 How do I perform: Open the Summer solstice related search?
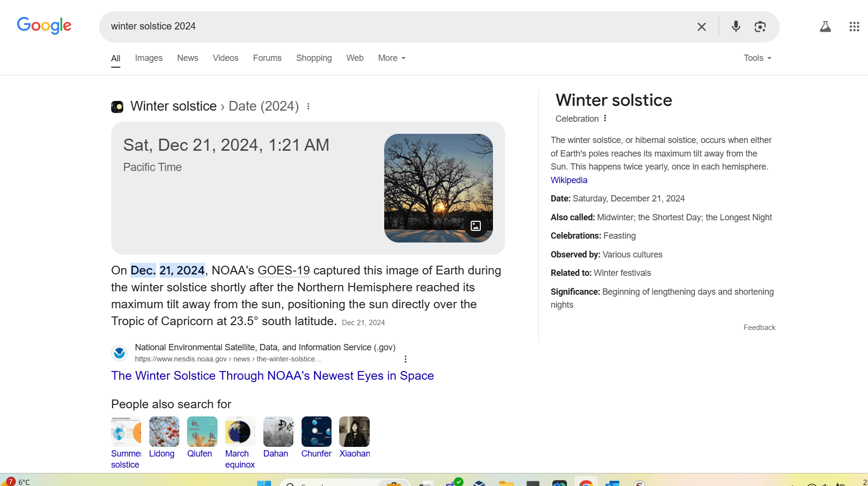pos(126,432)
